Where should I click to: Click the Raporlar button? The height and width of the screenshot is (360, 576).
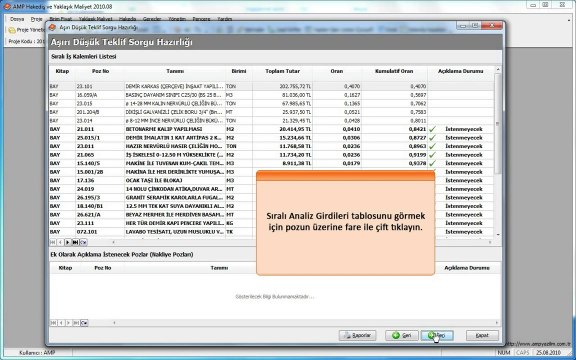(x=357, y=335)
